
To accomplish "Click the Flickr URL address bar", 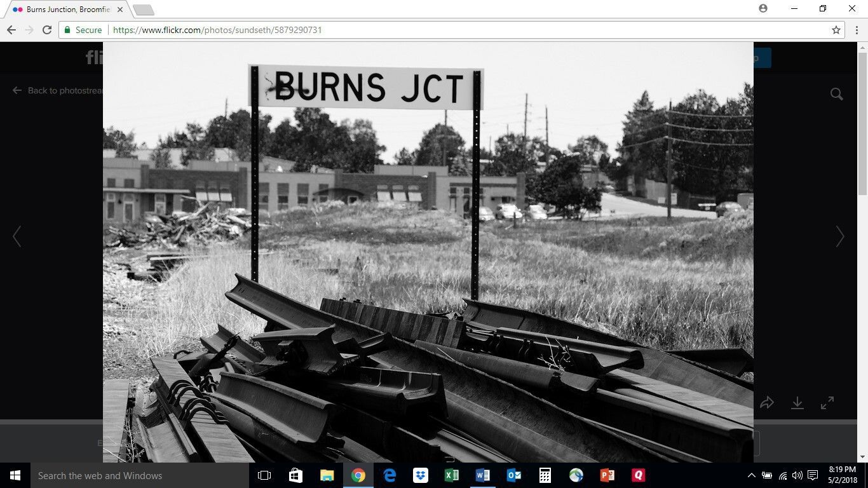I will pos(445,30).
